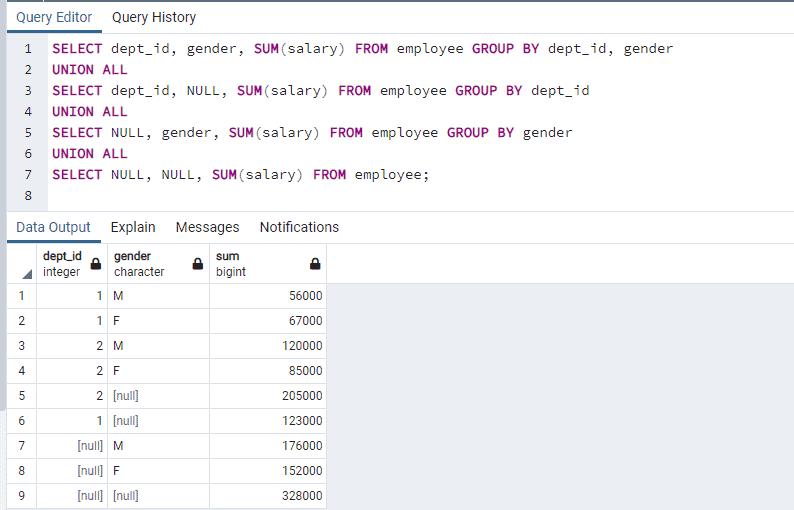Select the dept_id column header
The image size is (794, 510).
tap(62, 264)
